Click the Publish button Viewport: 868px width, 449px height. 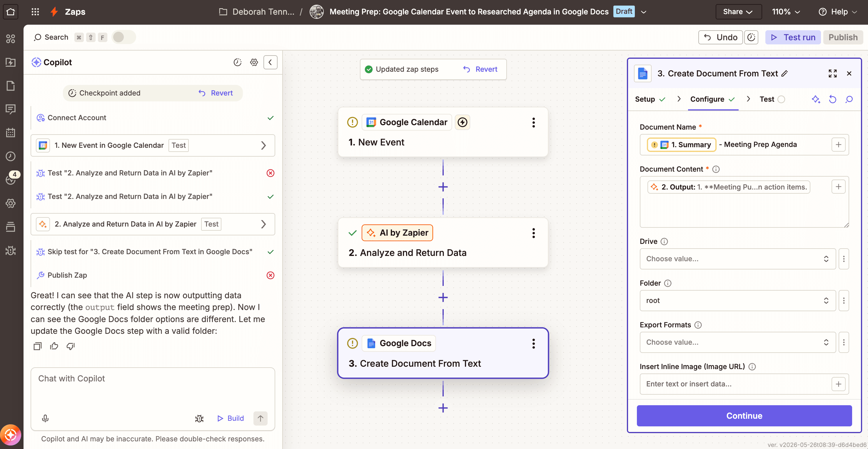coord(843,37)
